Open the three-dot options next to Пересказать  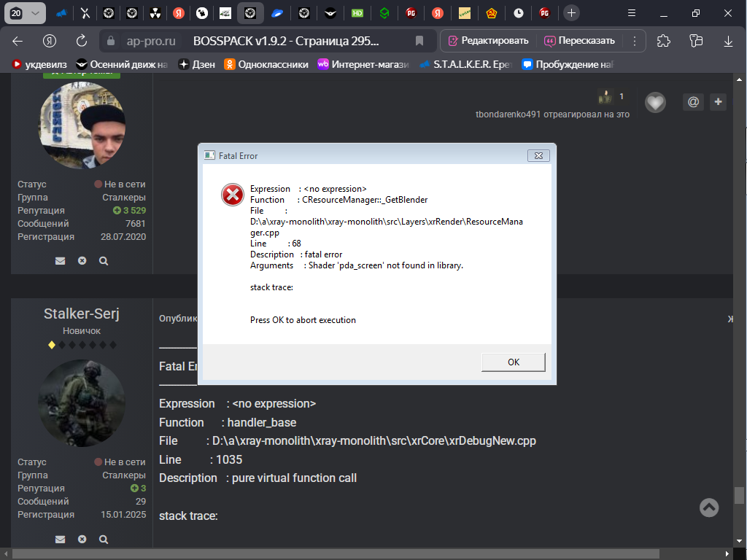point(635,41)
